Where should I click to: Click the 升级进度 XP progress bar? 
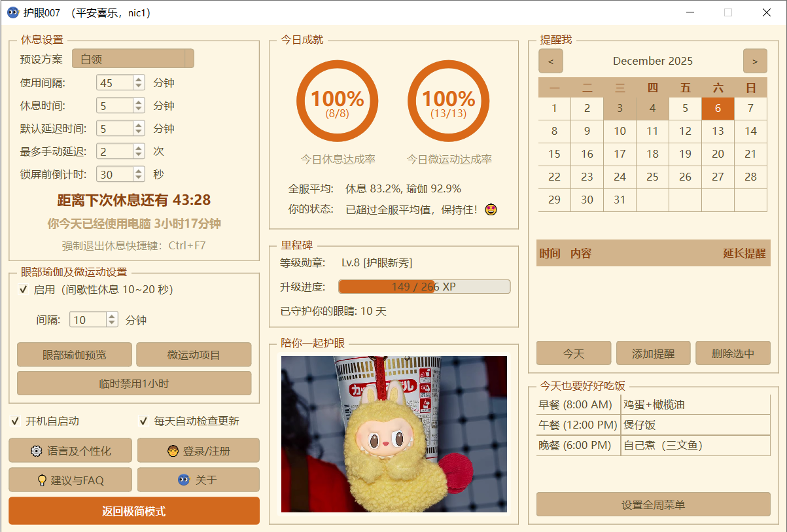coord(424,287)
